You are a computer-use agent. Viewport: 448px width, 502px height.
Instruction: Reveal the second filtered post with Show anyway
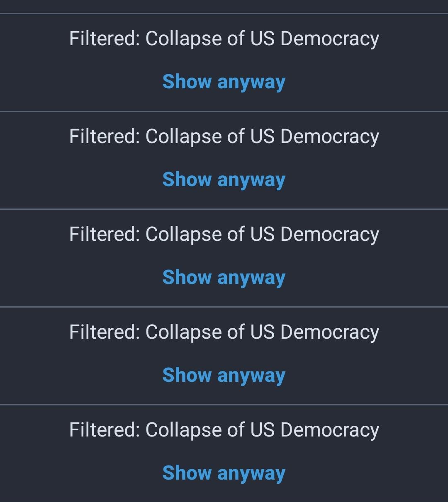point(224,179)
